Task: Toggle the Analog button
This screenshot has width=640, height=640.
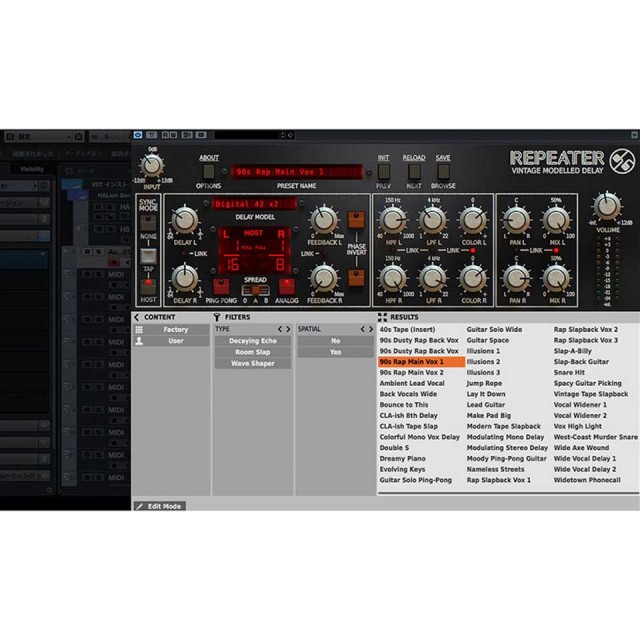Action: (287, 287)
